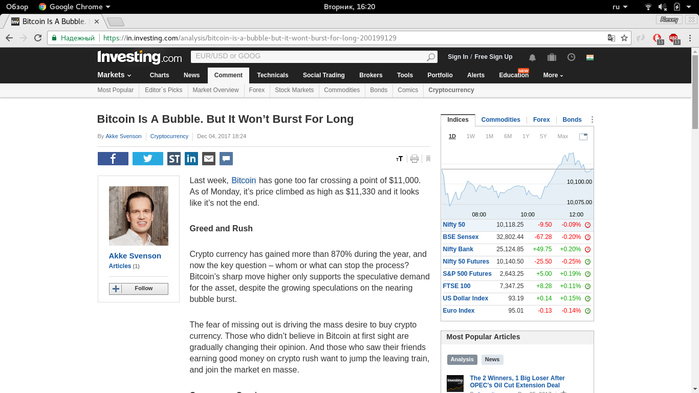Open the ru keyboard layout dropdown
This screenshot has height=393, width=699.
click(620, 7)
